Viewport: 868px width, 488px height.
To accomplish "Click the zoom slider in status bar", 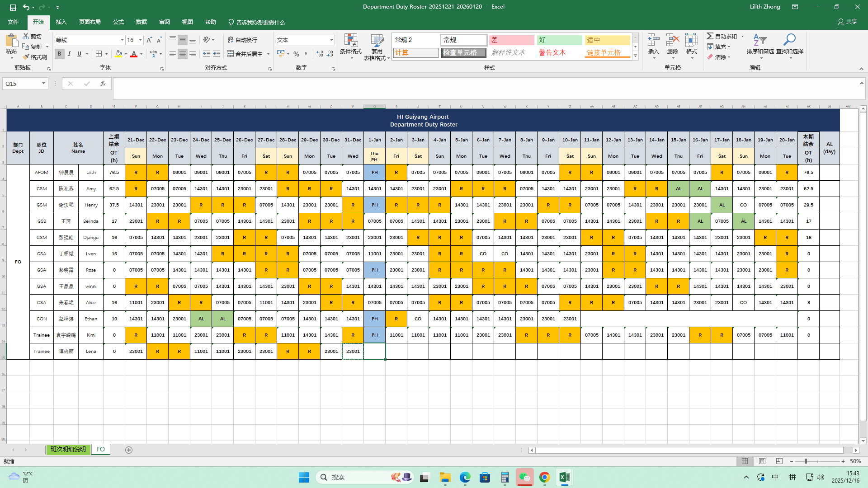I will tap(806, 461).
